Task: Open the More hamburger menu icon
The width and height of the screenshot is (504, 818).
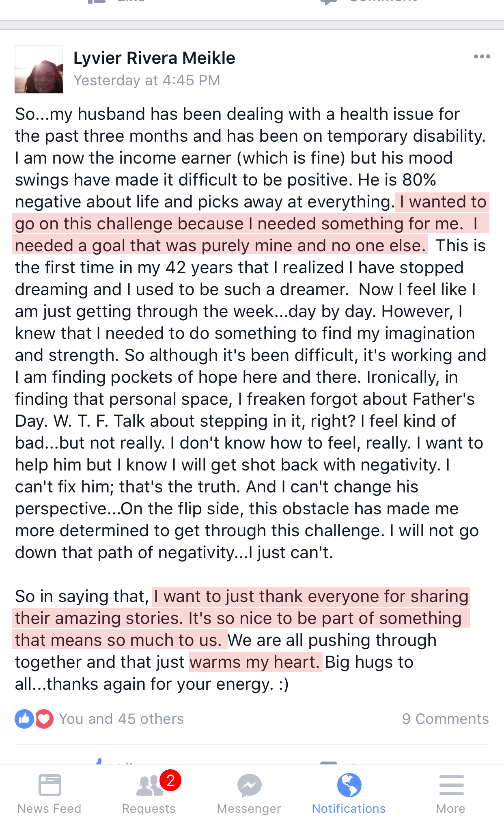Action: pos(451,785)
